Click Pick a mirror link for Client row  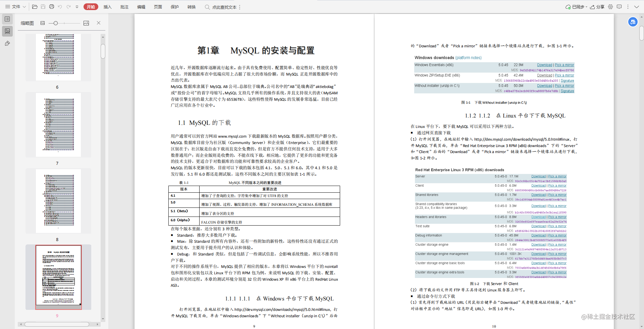coord(557,186)
